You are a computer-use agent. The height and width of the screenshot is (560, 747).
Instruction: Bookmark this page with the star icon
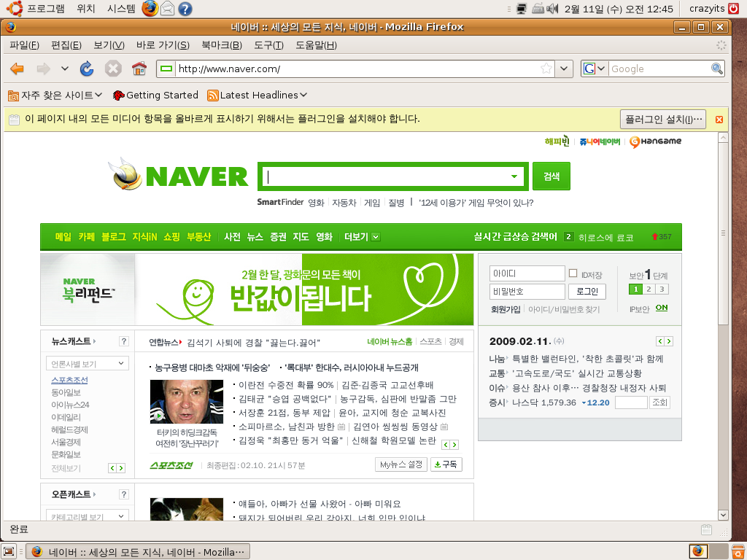click(x=546, y=69)
